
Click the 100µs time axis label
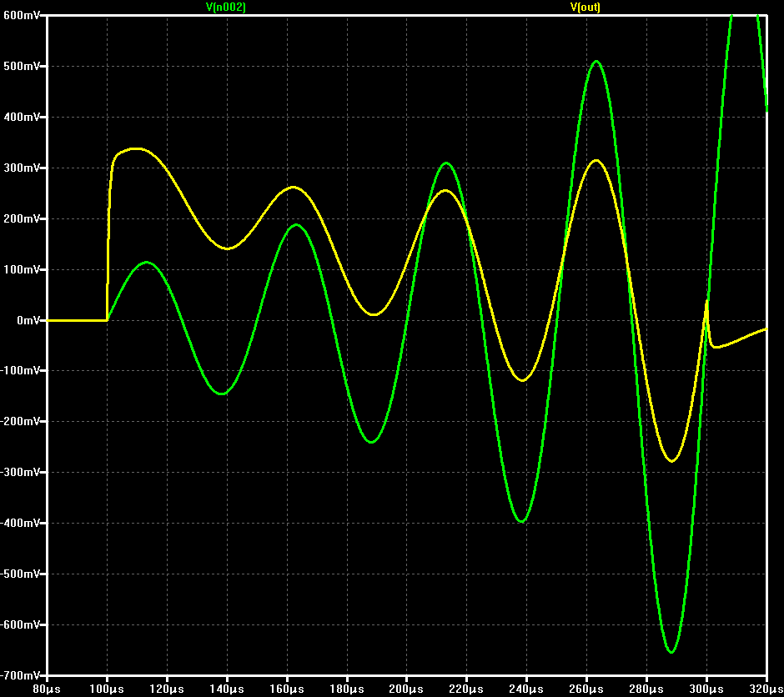tap(107, 689)
